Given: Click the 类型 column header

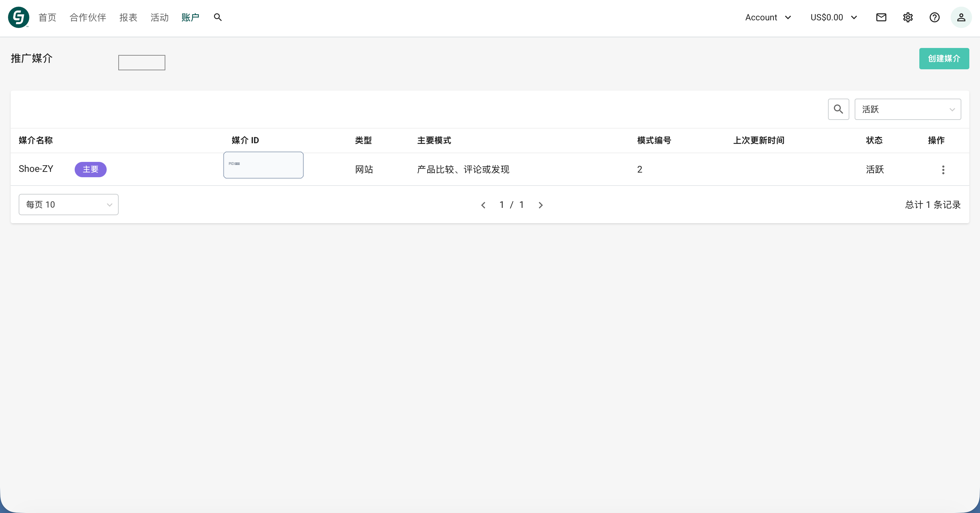Looking at the screenshot, I should [363, 140].
